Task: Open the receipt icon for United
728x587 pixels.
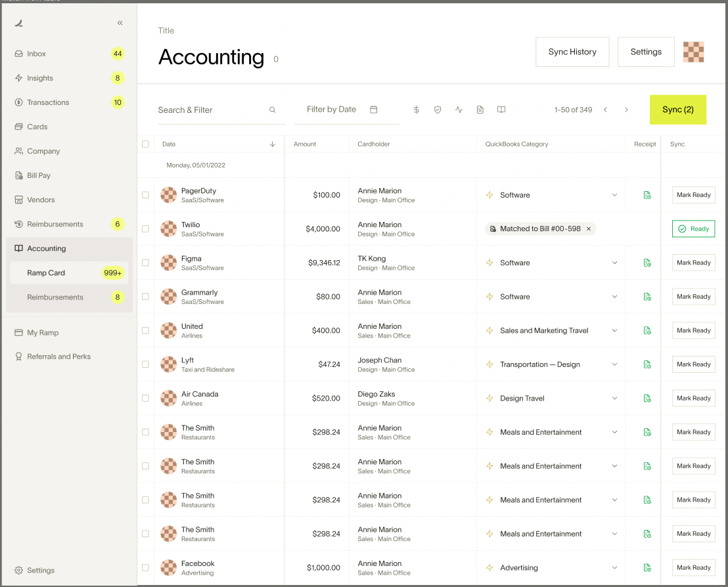Action: (x=647, y=330)
